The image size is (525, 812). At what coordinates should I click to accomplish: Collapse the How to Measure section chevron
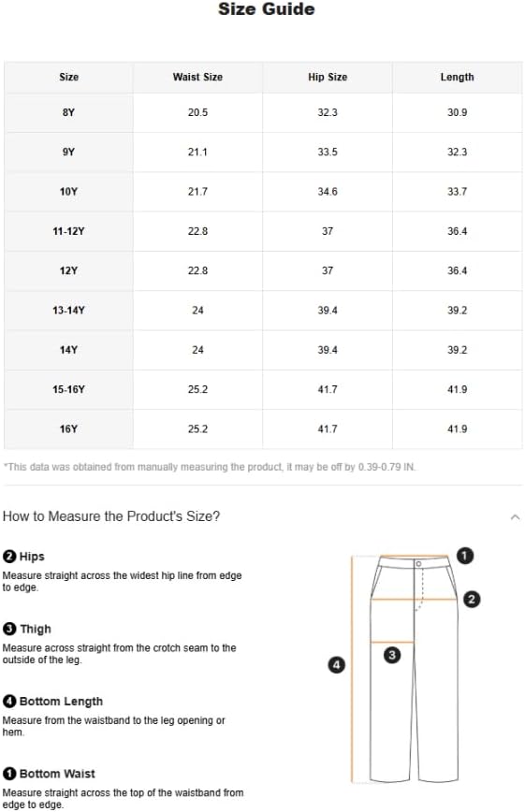pyautogui.click(x=515, y=516)
